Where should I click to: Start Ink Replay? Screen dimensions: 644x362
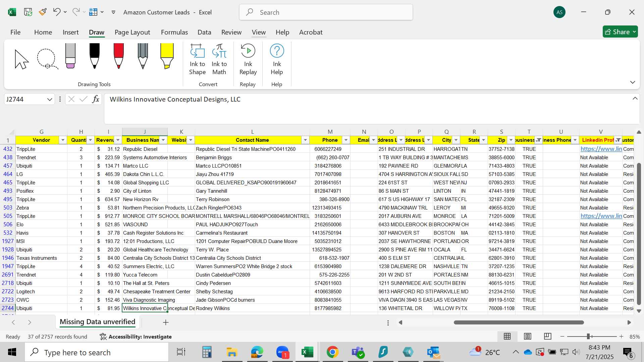point(248,60)
